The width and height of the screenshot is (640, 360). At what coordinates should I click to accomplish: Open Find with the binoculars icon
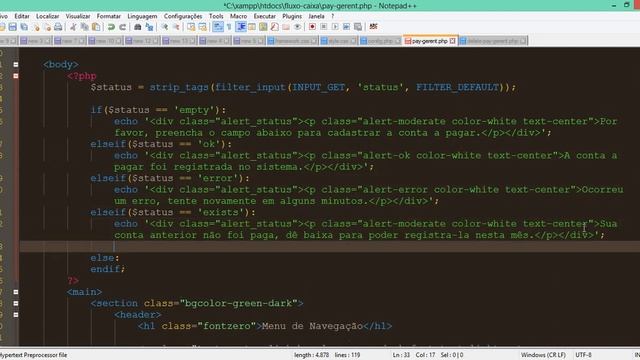click(x=138, y=27)
